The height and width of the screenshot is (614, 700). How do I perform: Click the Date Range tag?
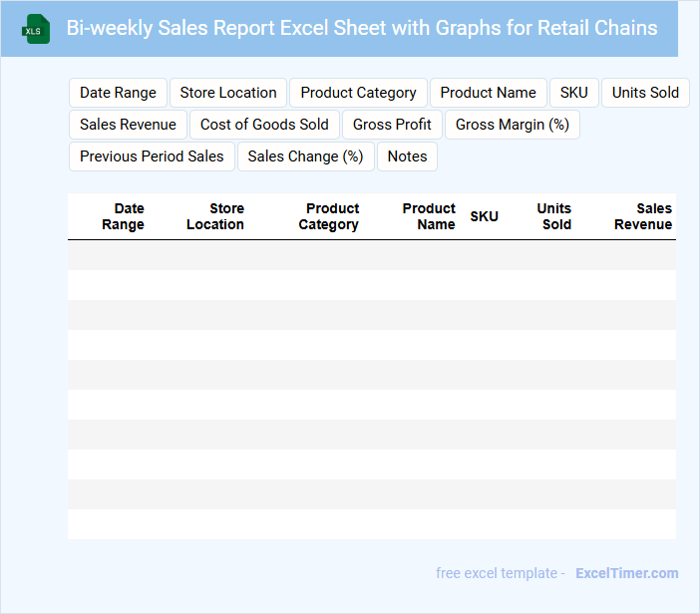(x=118, y=93)
